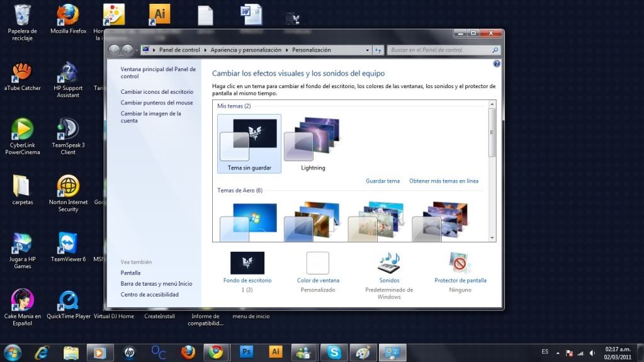Open TeamSpeak 3 Client desktop shortcut

tap(68, 137)
